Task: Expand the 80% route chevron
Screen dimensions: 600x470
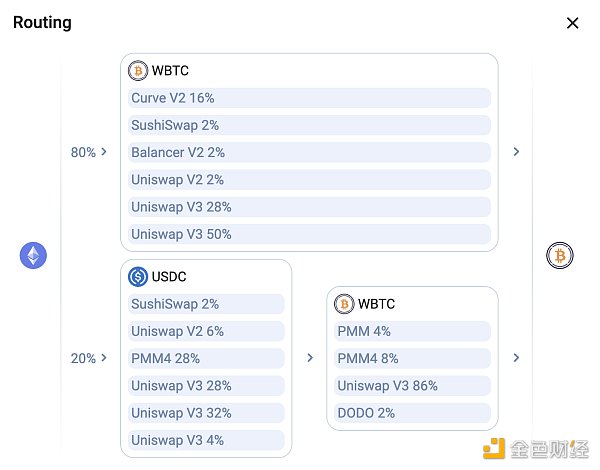Action: 104,152
